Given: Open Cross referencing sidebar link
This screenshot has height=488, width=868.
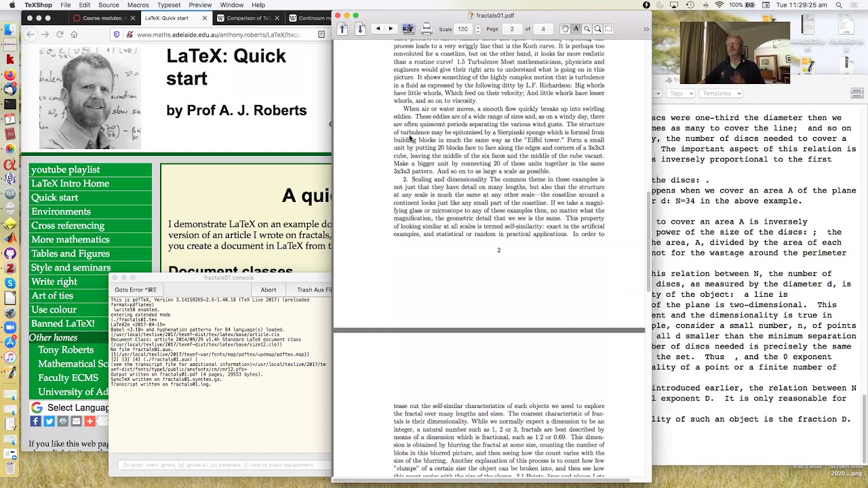Looking at the screenshot, I should pyautogui.click(x=68, y=226).
